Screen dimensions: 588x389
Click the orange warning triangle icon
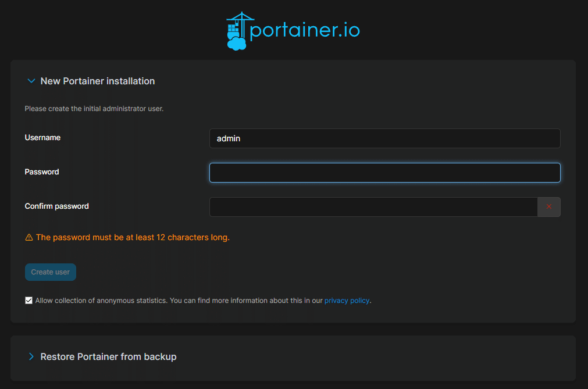(x=29, y=237)
